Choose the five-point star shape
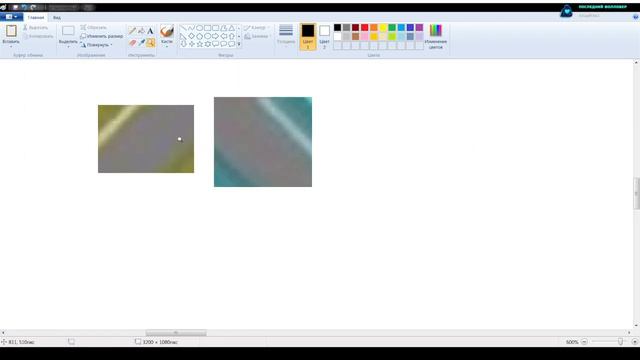The height and width of the screenshot is (360, 640). [200, 44]
